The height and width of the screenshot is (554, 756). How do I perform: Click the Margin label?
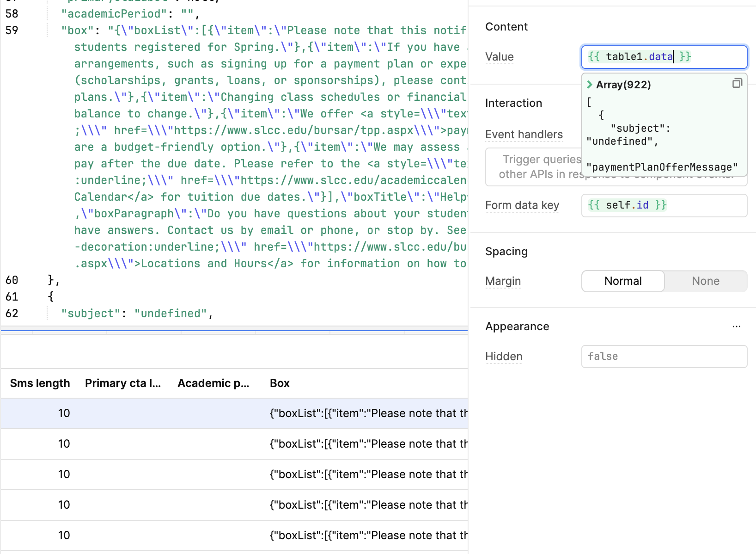pyautogui.click(x=503, y=281)
